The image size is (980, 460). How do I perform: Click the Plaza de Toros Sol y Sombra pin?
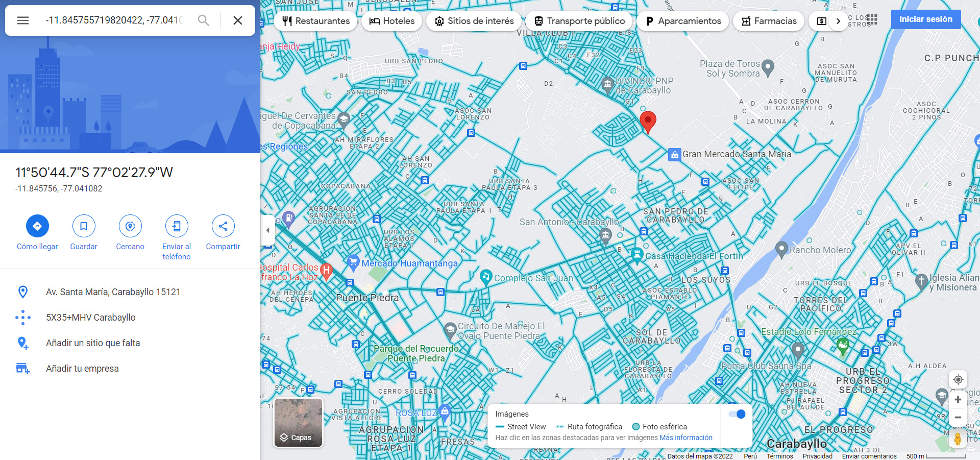click(x=768, y=67)
